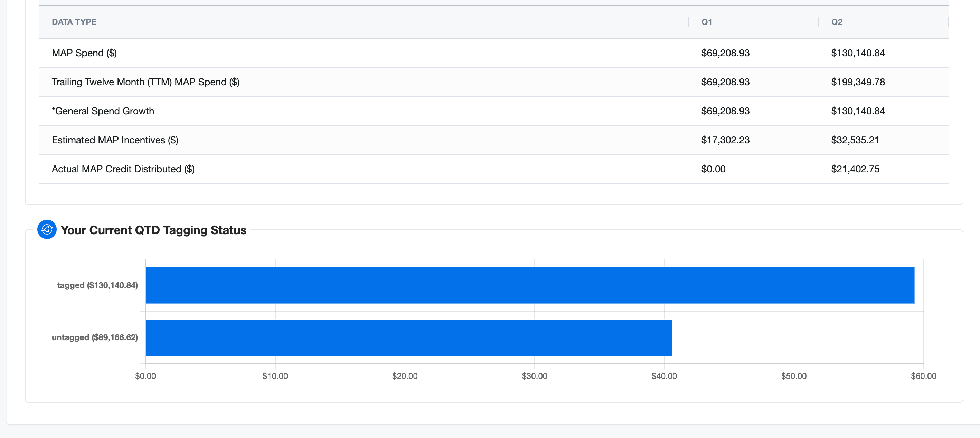Click MAP Spend Q2 value $130,140.84
The image size is (980, 438).
coord(858,53)
